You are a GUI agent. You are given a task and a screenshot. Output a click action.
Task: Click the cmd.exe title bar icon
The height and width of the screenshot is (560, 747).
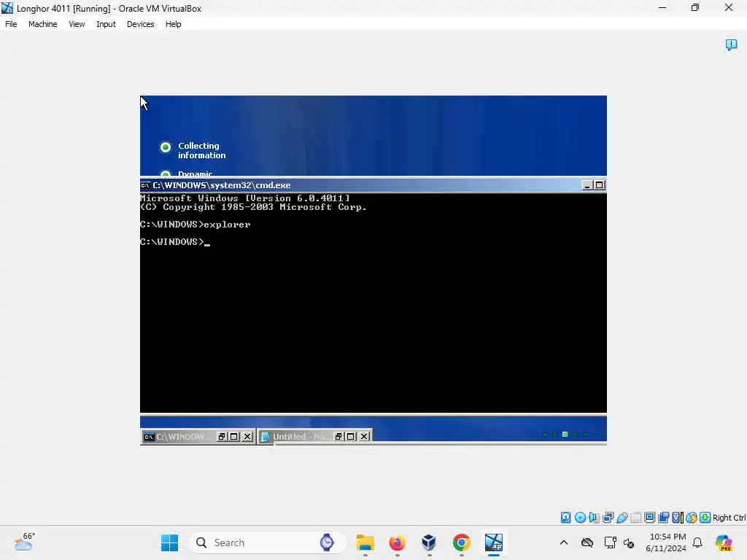tap(145, 185)
